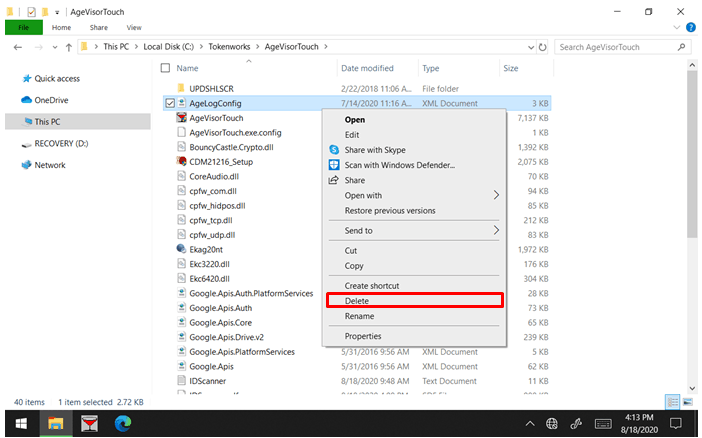Open the Windows Start menu

(21, 423)
